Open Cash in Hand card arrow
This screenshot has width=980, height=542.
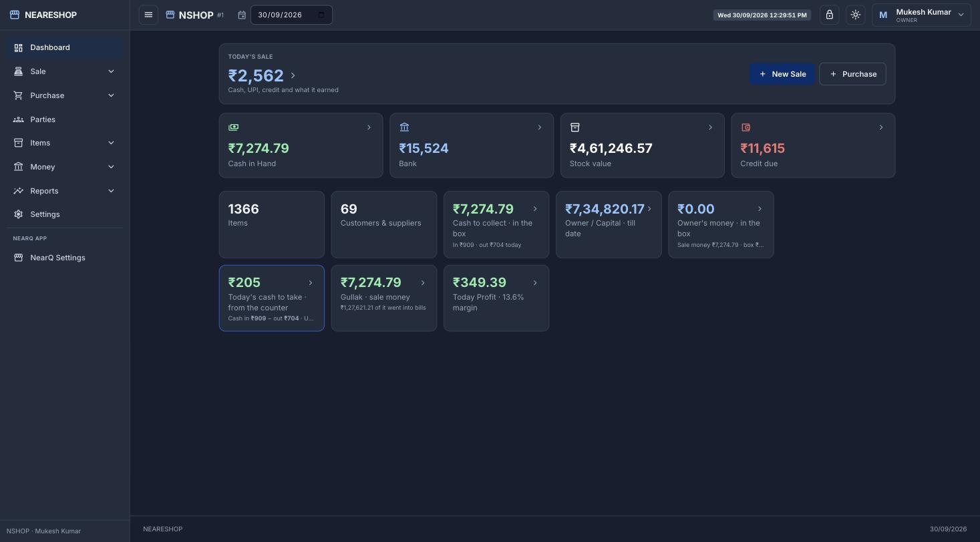tap(369, 127)
